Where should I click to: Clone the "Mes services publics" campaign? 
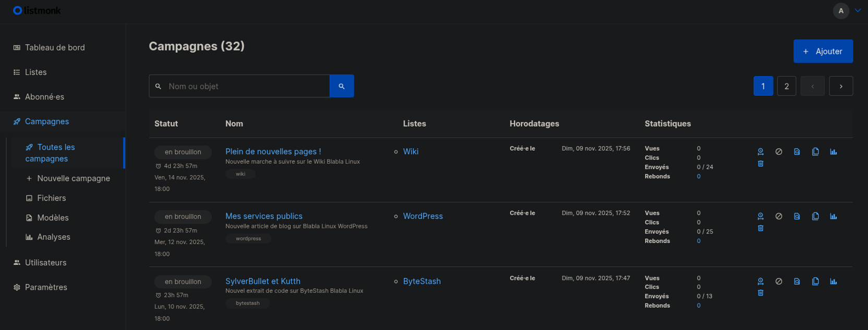pos(815,216)
